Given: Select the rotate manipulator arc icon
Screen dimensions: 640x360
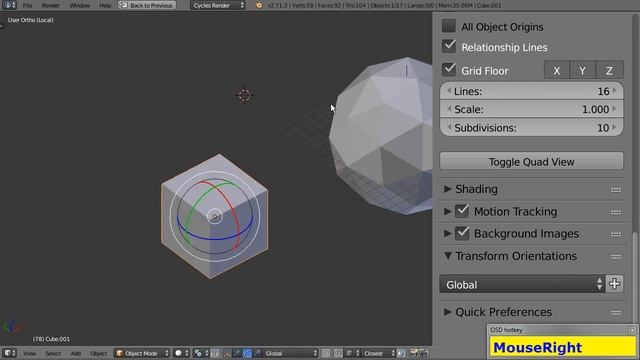Looking at the screenshot, I should click(x=247, y=353).
